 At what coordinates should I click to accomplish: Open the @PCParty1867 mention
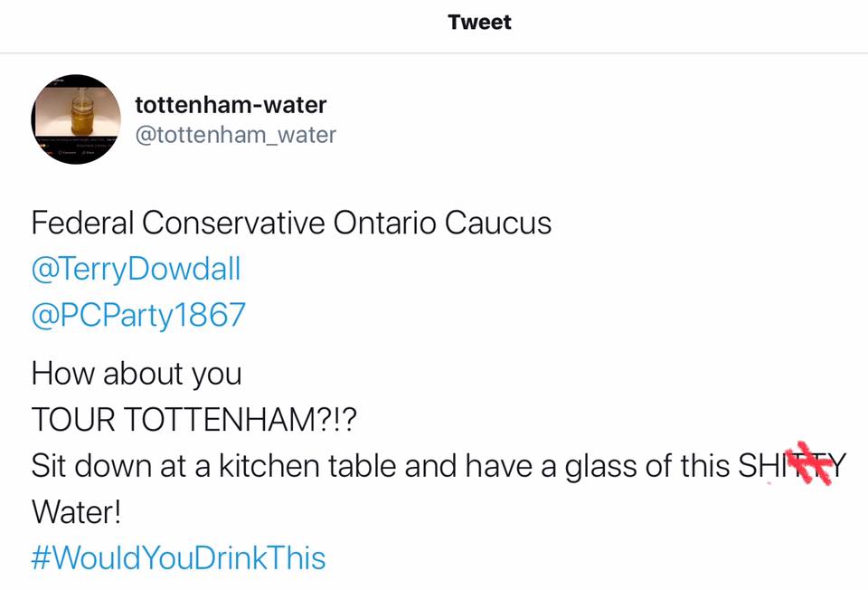coord(138,315)
